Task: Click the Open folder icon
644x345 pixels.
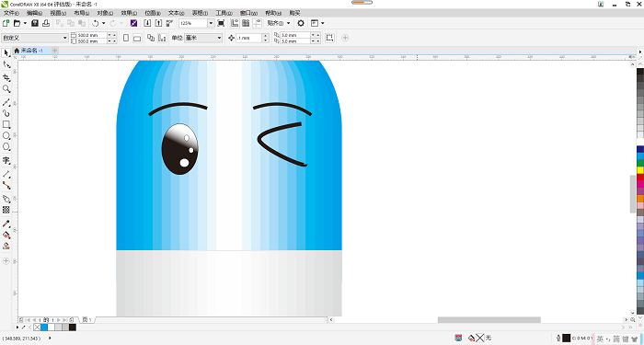Action: tap(17, 23)
